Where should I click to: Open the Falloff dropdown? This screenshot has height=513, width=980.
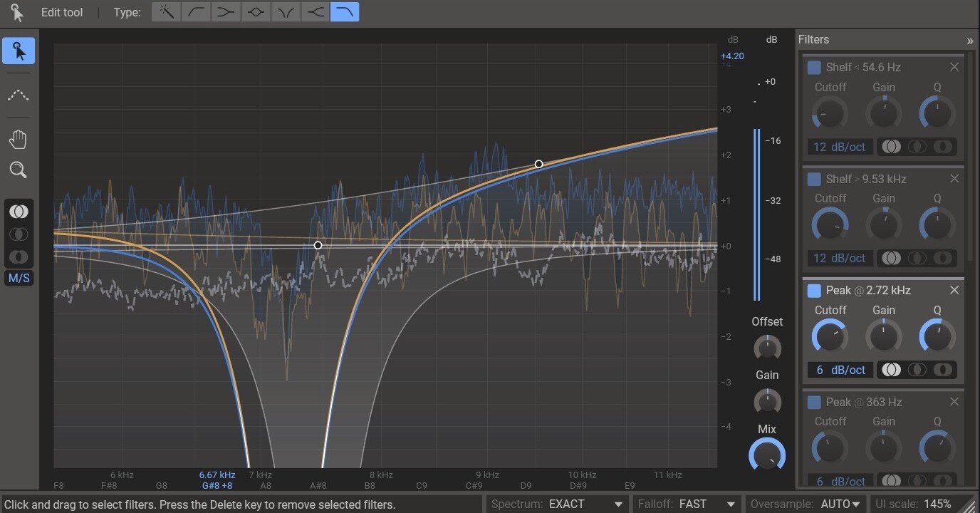(x=686, y=504)
